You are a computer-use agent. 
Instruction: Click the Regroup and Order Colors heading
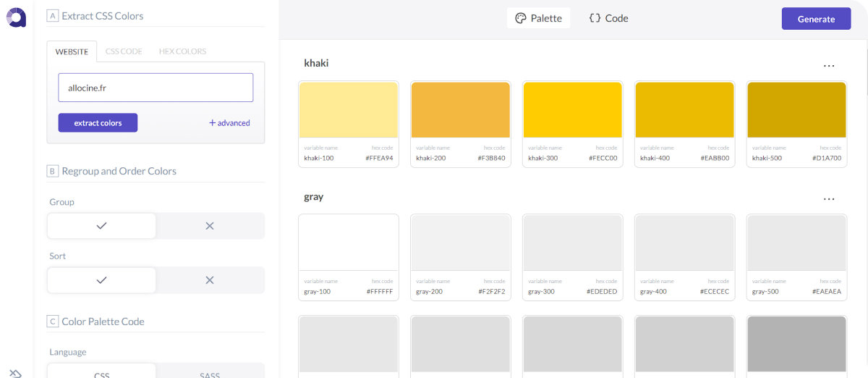tap(119, 171)
